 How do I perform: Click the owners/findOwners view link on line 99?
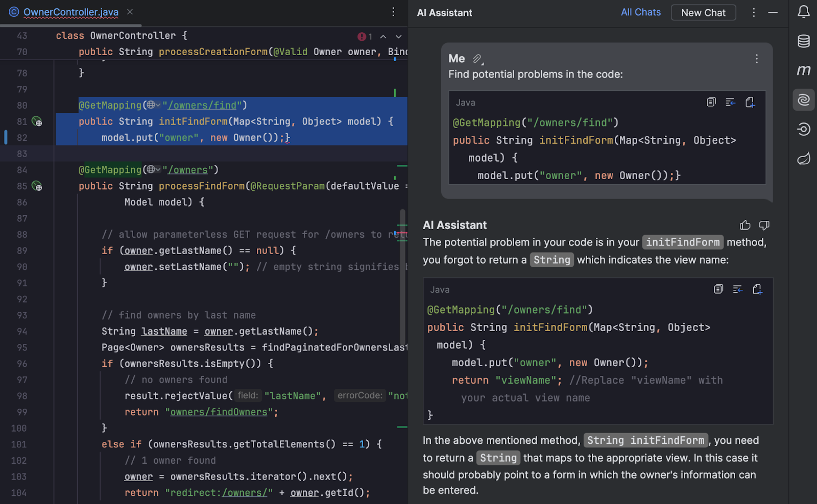coord(219,412)
